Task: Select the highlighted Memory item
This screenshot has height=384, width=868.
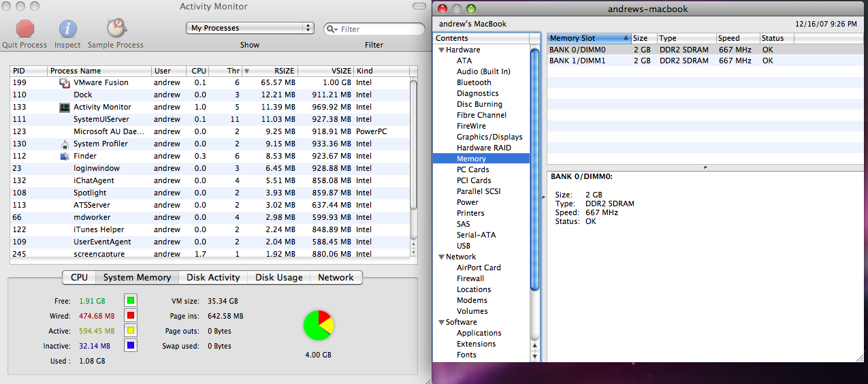Action: [x=481, y=159]
